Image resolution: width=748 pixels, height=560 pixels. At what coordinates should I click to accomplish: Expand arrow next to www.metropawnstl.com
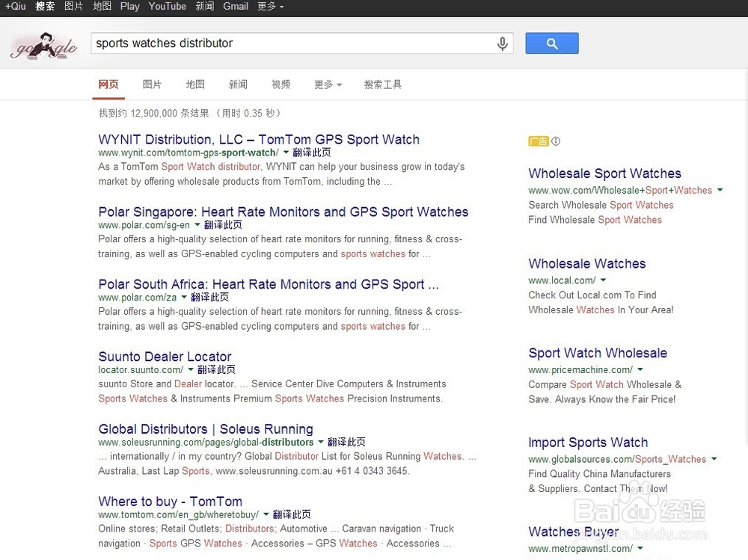tap(640, 548)
